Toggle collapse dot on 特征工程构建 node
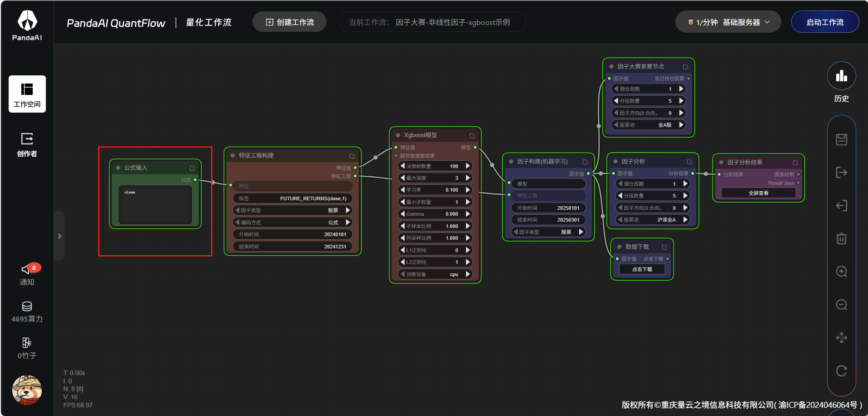The width and height of the screenshot is (868, 416). tap(233, 155)
